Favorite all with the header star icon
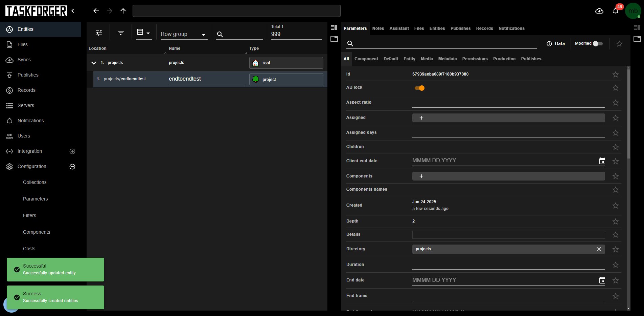 (619, 44)
